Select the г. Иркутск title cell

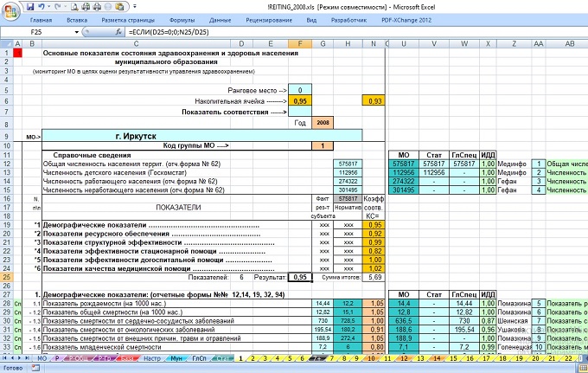point(202,136)
